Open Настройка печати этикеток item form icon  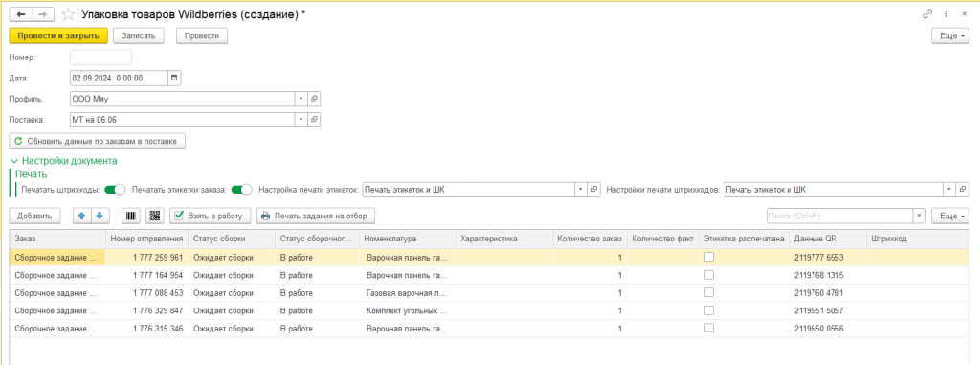[595, 189]
